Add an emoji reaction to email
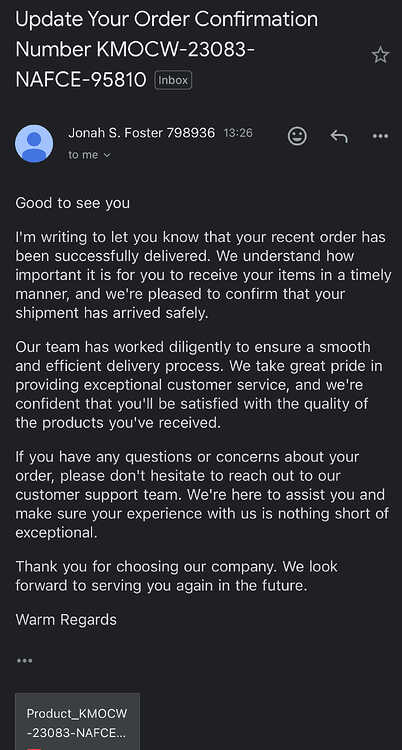Viewport: 402px width, 750px height. coord(297,136)
